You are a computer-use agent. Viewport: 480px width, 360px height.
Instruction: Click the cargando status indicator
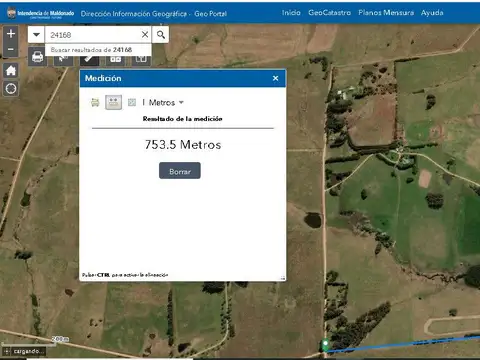click(24, 351)
